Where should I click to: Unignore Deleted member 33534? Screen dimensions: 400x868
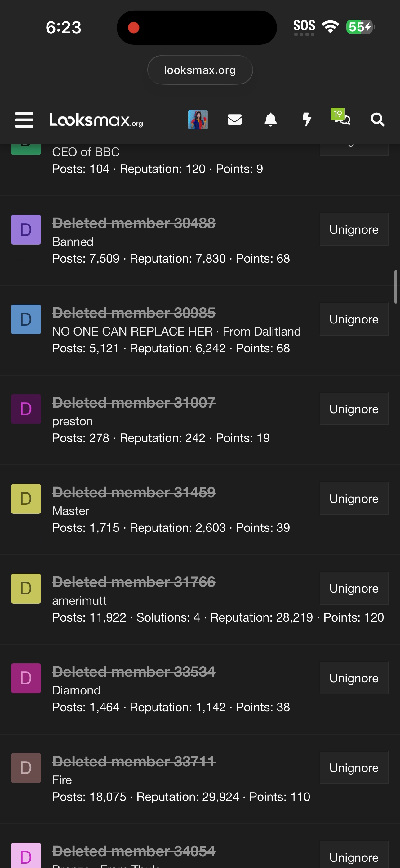(x=354, y=678)
